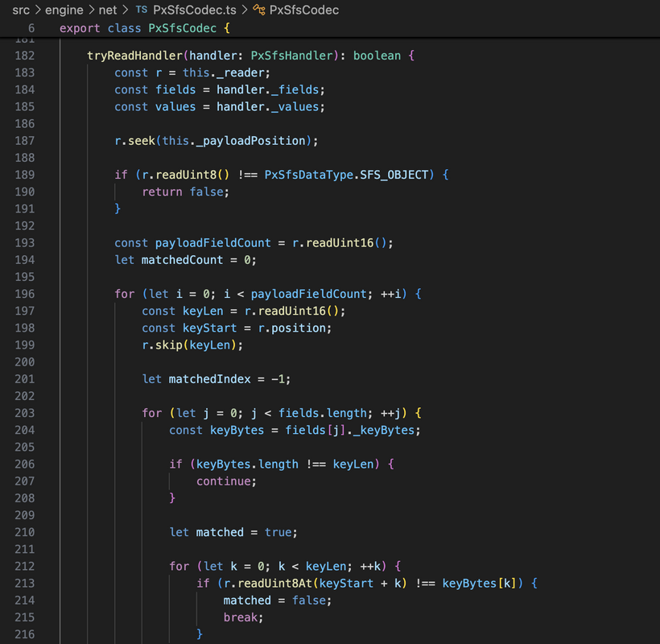Click the break statement on line 215
Screen dimensions: 660x644
coord(243,617)
